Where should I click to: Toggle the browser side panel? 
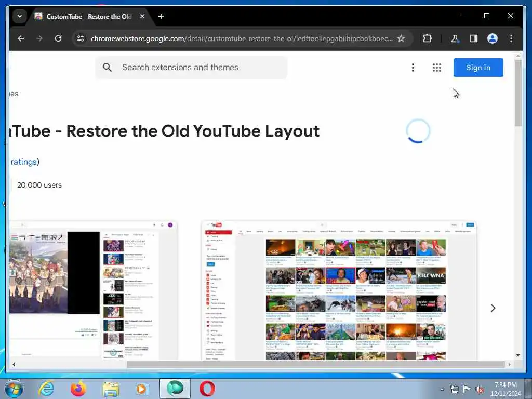point(474,38)
